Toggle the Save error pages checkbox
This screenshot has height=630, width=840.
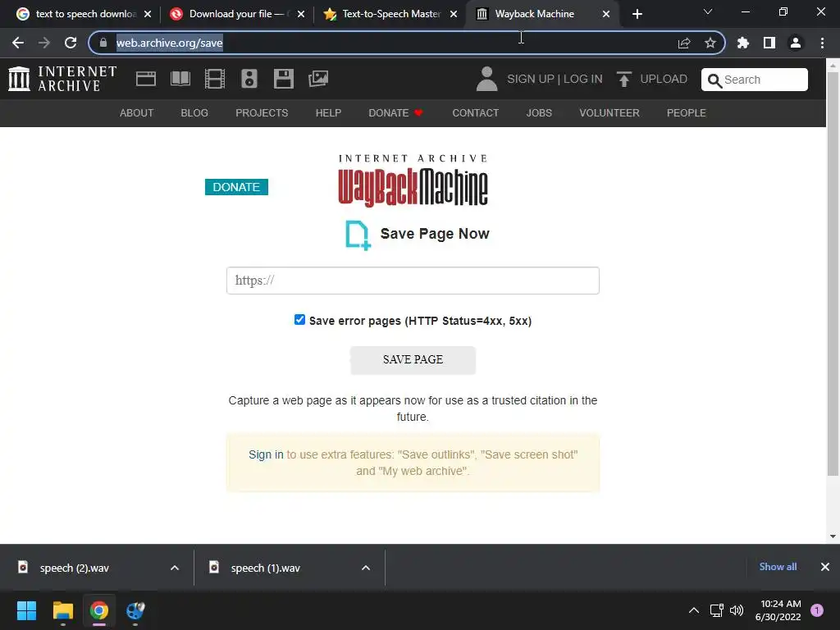coord(299,320)
